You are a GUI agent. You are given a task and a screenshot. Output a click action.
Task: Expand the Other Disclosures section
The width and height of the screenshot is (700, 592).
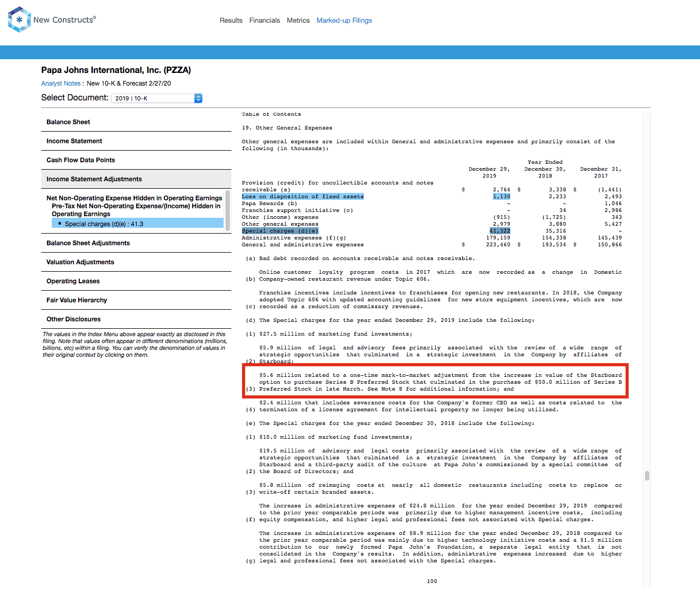pos(136,319)
